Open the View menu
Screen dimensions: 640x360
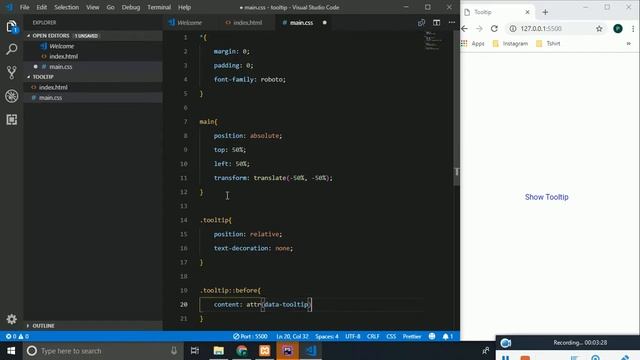[93, 7]
